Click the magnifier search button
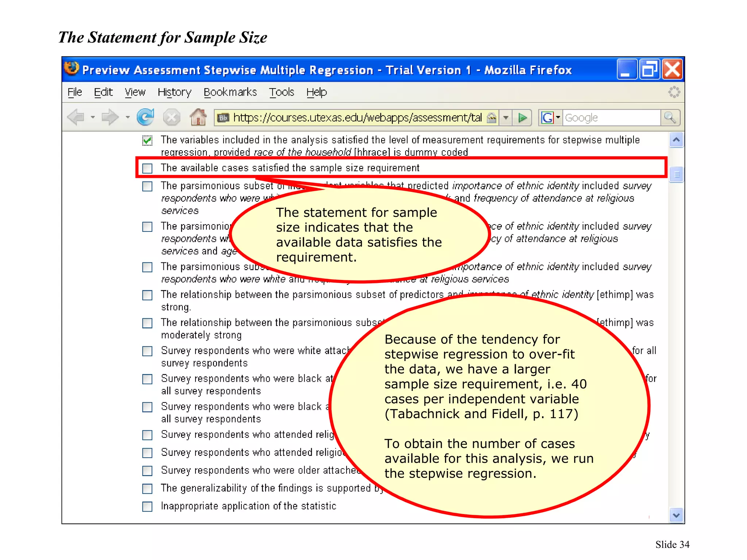This screenshot has width=747, height=560. (x=670, y=118)
